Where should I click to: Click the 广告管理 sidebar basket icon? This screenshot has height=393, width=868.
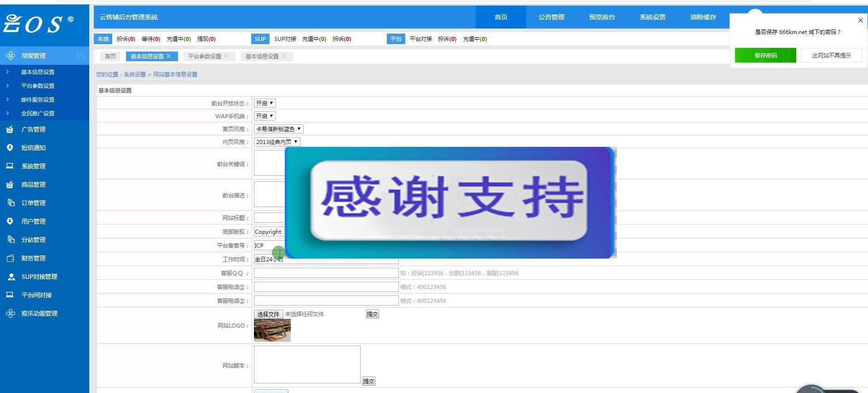pyautogui.click(x=10, y=129)
